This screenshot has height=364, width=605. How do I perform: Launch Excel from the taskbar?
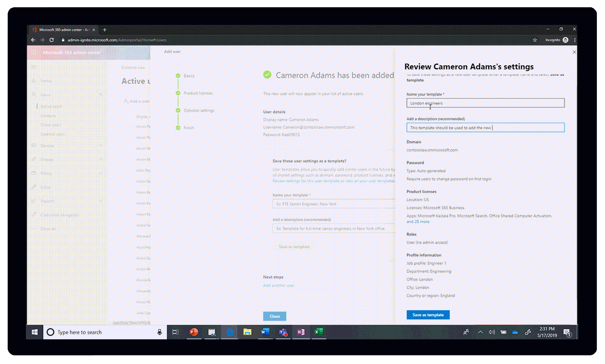click(x=318, y=332)
